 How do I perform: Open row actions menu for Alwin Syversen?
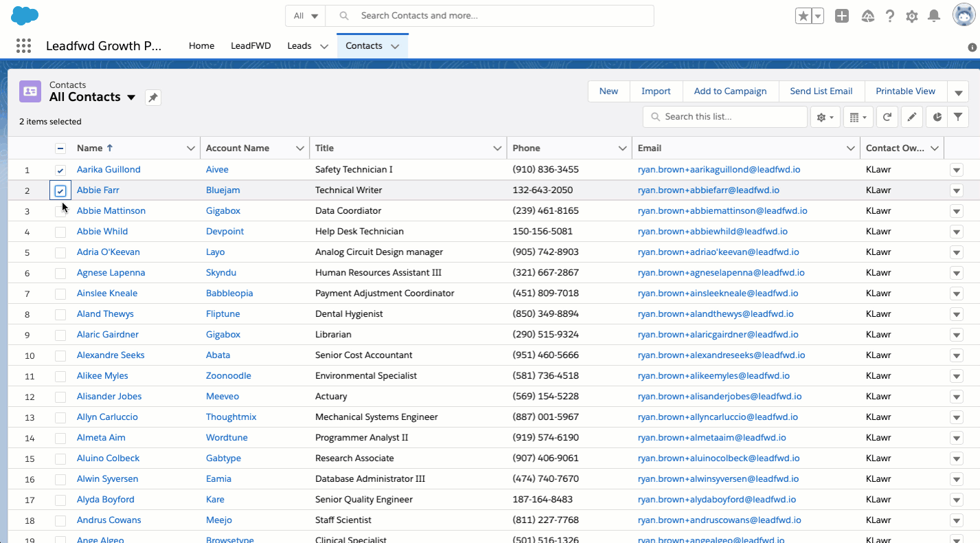(957, 479)
